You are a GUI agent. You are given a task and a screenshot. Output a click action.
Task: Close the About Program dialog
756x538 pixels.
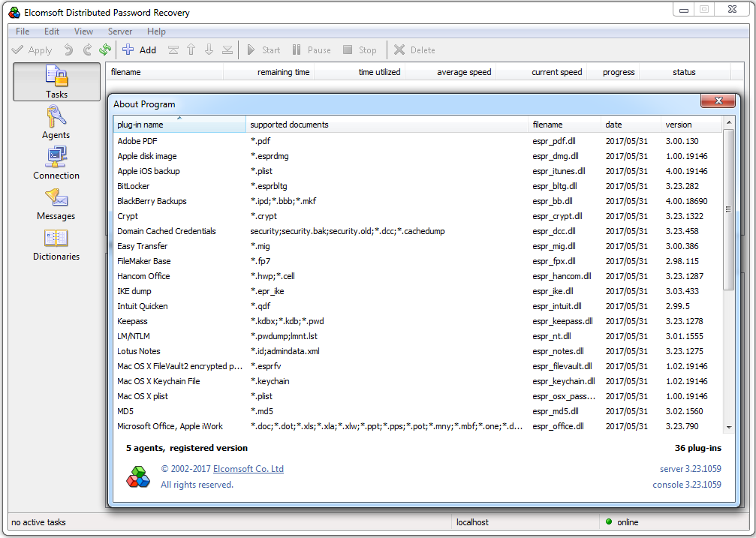pos(718,101)
